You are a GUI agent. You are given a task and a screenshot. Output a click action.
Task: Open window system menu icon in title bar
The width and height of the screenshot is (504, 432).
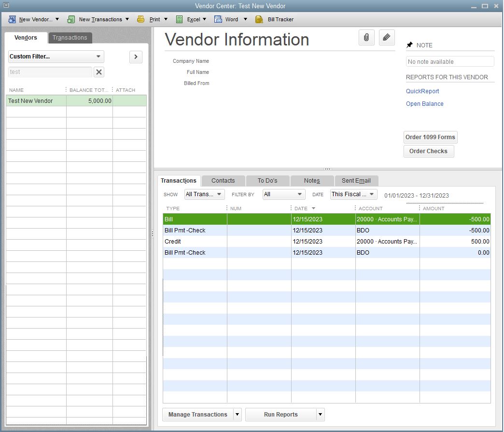tap(6, 5)
